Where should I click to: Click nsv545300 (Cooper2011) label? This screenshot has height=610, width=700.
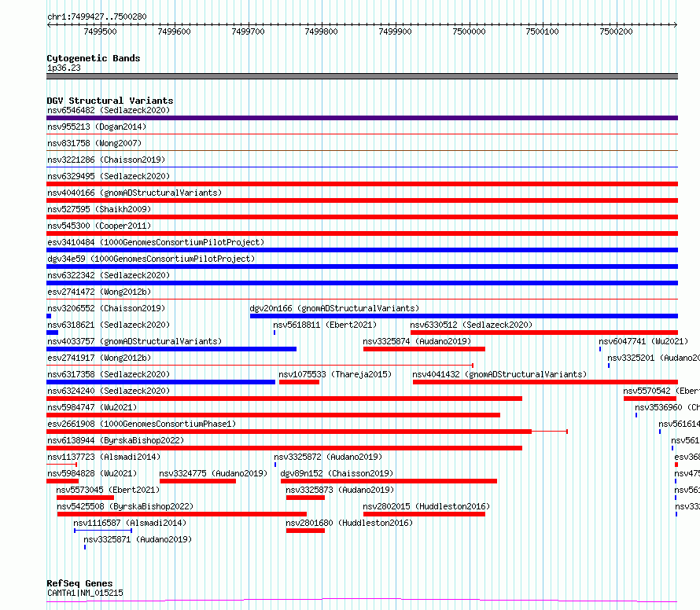click(99, 226)
